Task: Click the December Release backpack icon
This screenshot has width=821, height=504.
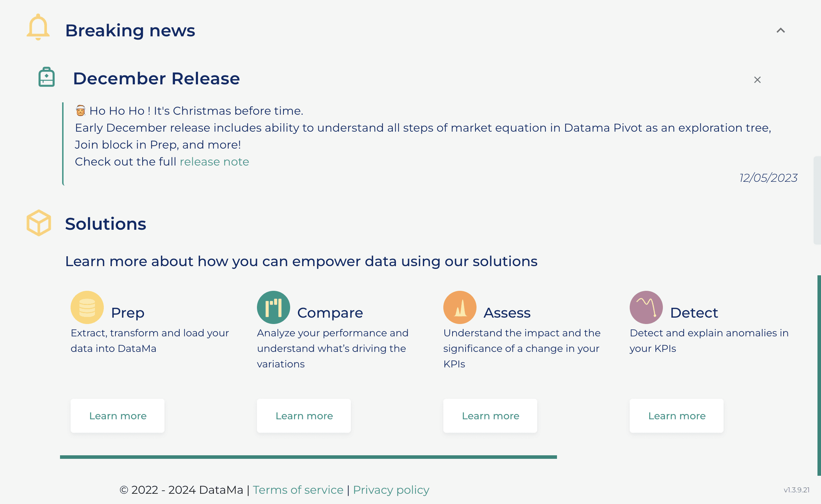Action: click(x=47, y=77)
